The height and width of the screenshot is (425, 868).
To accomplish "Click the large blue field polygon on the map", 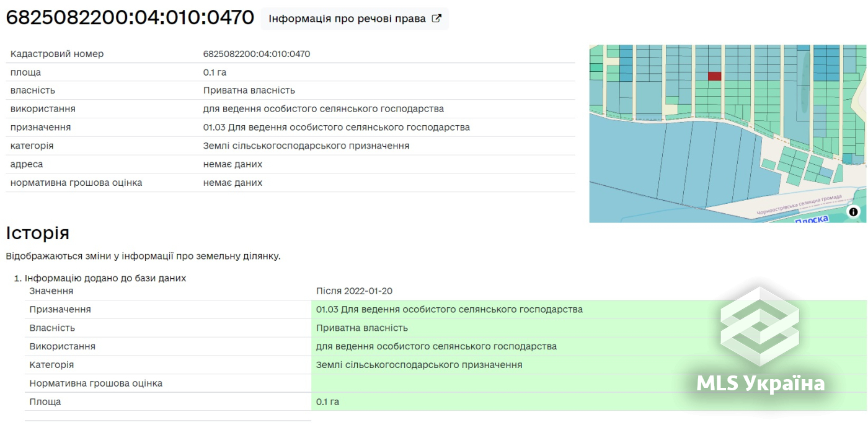I will point(626,155).
